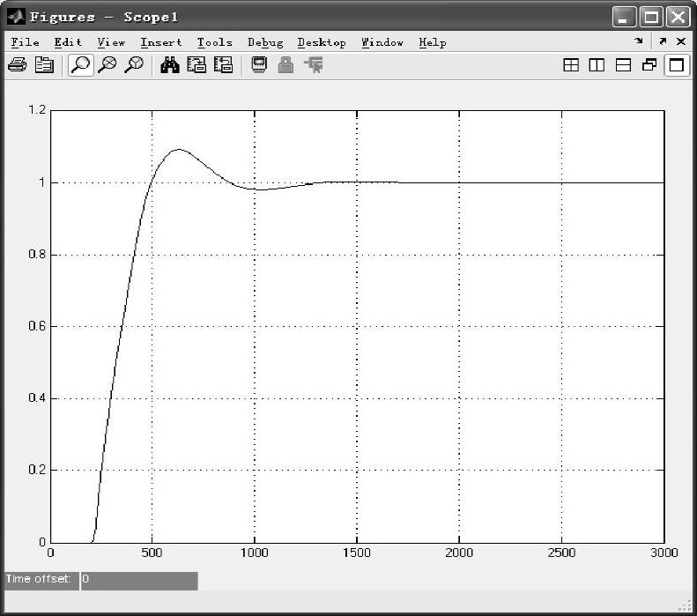The height and width of the screenshot is (616, 697).
Task: Click the step response curve peak
Action: pos(179,150)
